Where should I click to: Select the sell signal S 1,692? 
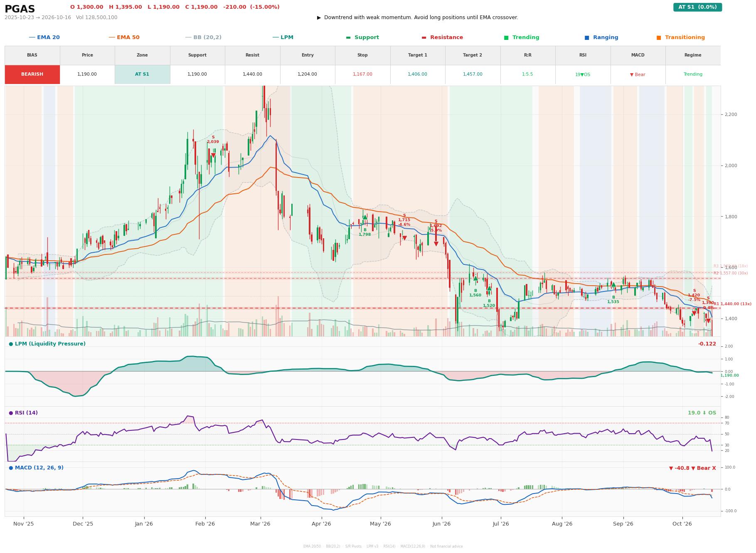[436, 244]
